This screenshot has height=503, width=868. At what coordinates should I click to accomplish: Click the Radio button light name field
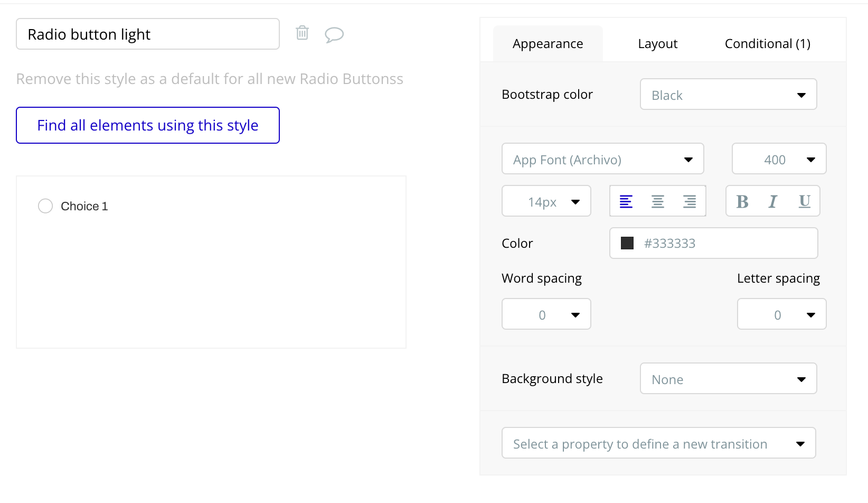[148, 34]
